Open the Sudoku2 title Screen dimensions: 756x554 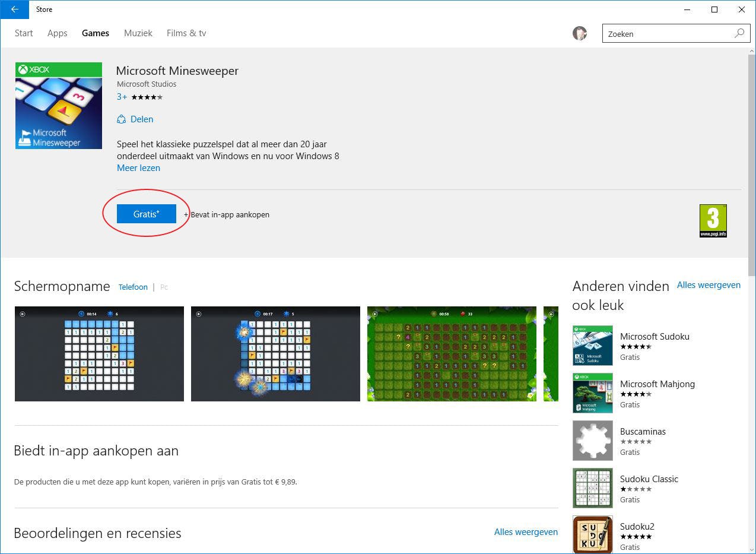click(637, 526)
